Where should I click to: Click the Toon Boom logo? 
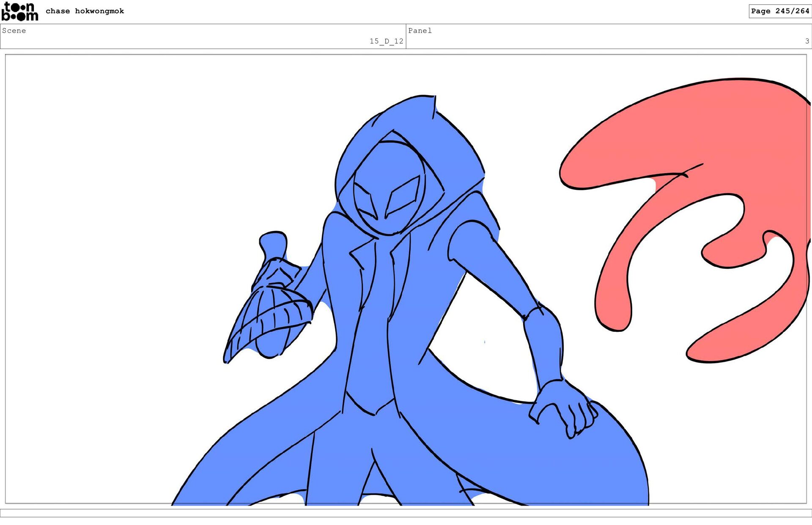[19, 11]
